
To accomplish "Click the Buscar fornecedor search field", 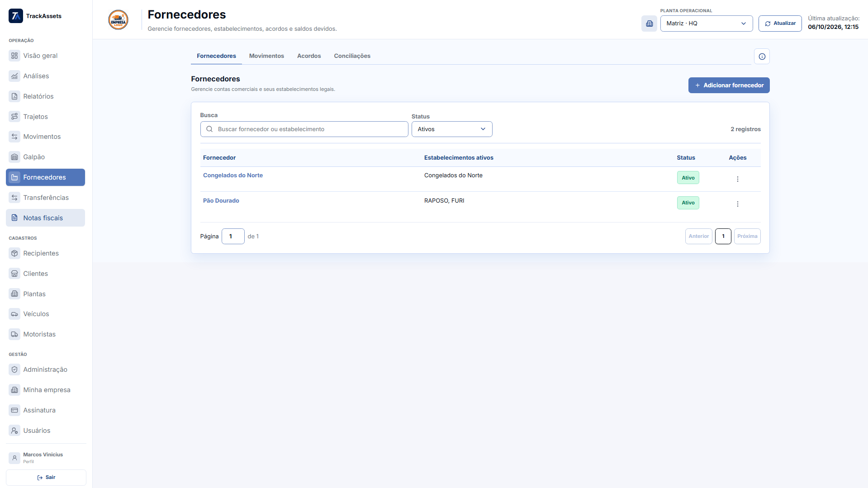I will click(x=304, y=129).
